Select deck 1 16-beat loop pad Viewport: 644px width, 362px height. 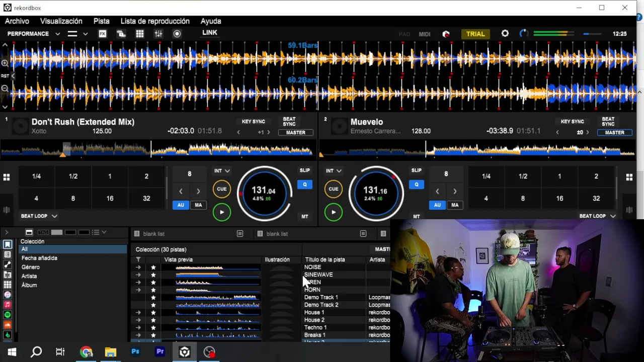110,199
